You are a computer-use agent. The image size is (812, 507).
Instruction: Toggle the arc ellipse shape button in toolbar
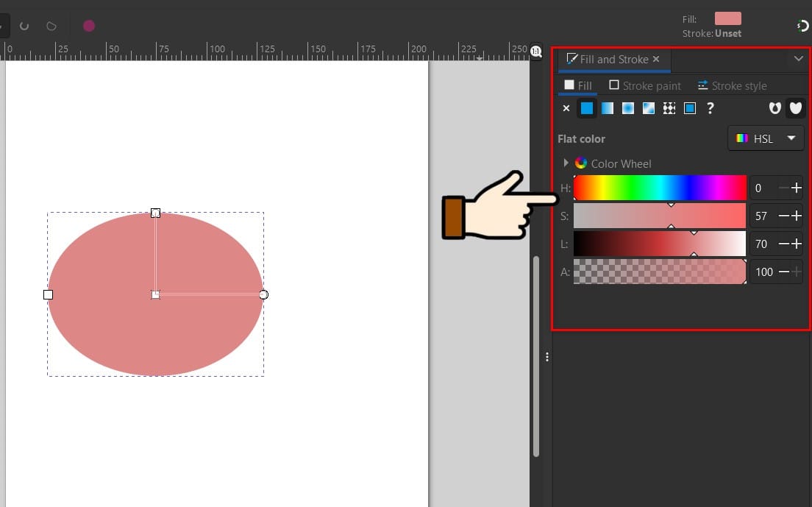[24, 26]
